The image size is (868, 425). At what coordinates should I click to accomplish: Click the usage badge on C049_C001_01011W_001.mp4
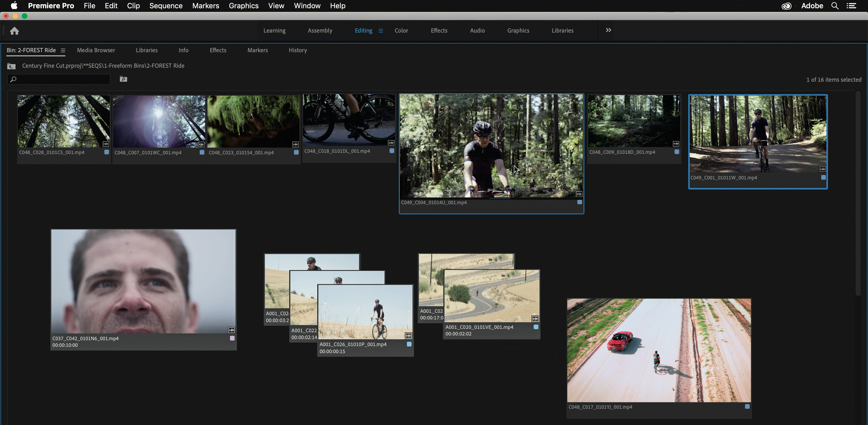pyautogui.click(x=823, y=169)
